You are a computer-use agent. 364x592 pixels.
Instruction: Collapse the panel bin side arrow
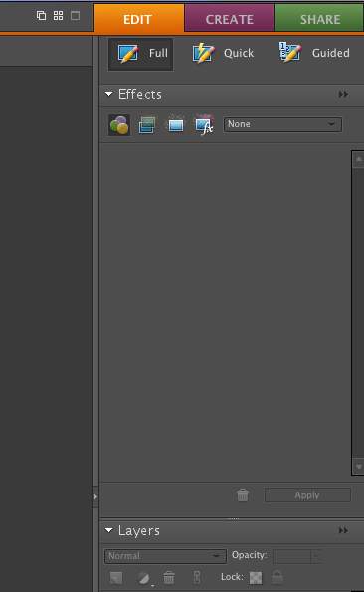95,496
